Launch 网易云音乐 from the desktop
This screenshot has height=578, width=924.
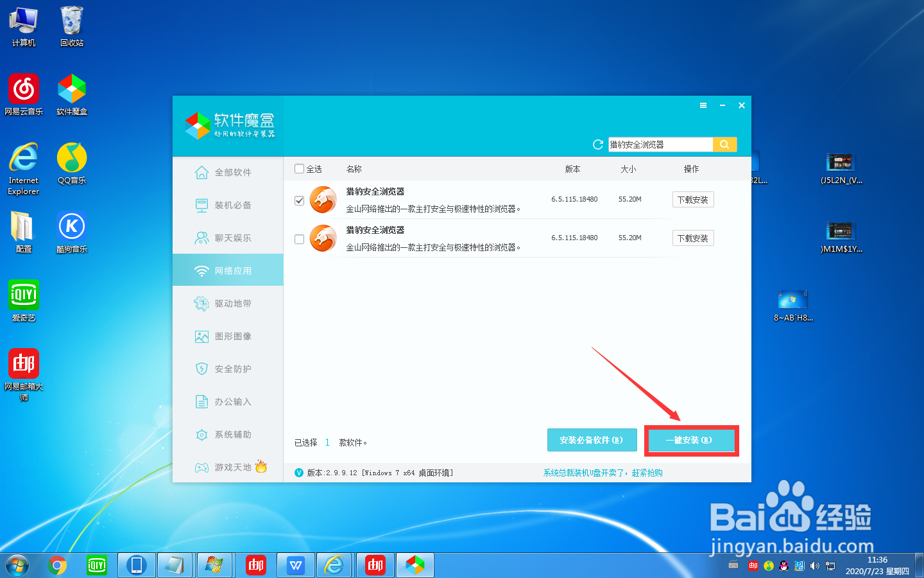click(x=24, y=94)
